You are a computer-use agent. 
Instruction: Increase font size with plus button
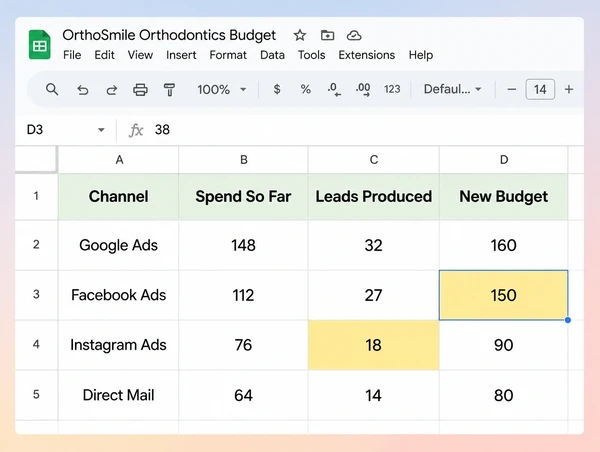[569, 90]
